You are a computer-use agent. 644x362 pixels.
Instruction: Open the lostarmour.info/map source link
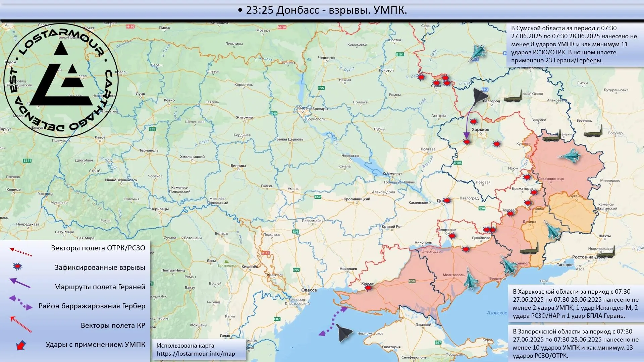point(196,354)
